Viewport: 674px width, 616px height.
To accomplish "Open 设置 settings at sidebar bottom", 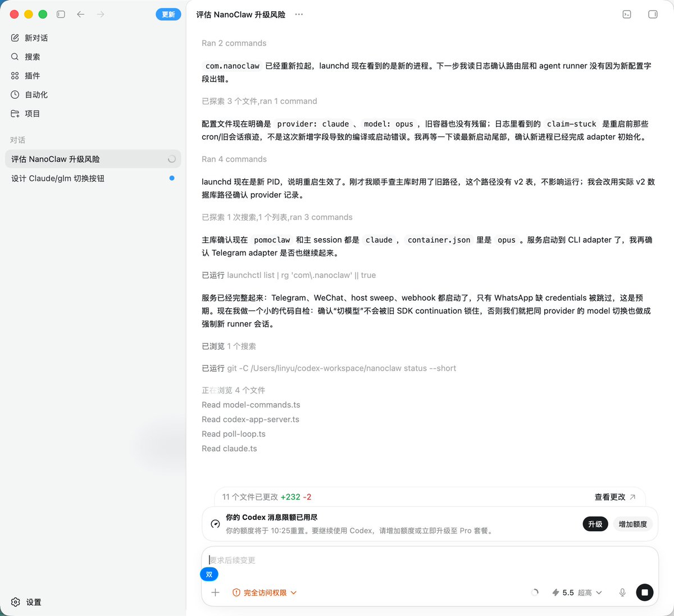I will coord(26,602).
